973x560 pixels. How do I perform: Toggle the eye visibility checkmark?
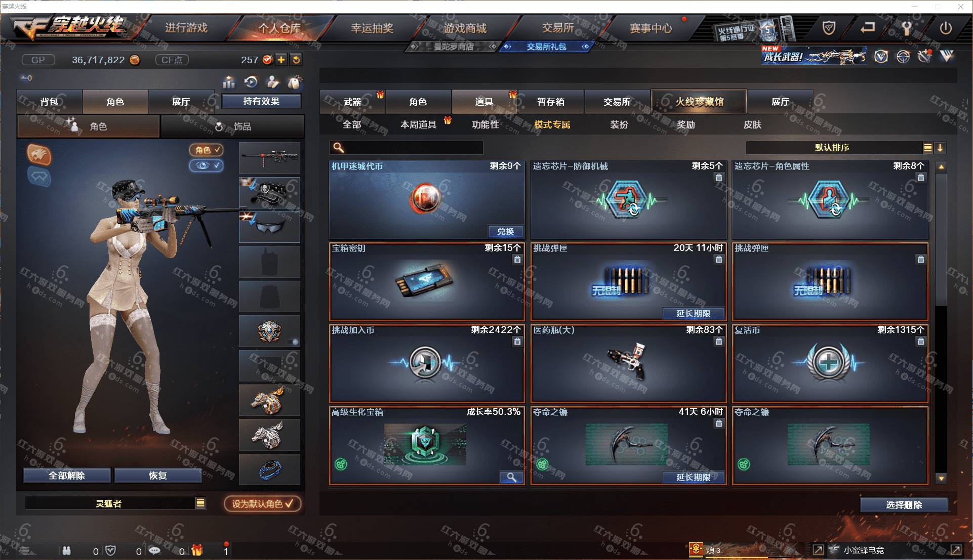pos(206,165)
